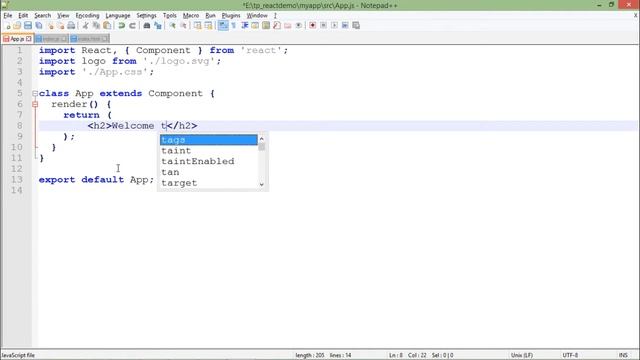Open the View menu
Image resolution: width=640 pixels, height=360 pixels.
tap(63, 16)
